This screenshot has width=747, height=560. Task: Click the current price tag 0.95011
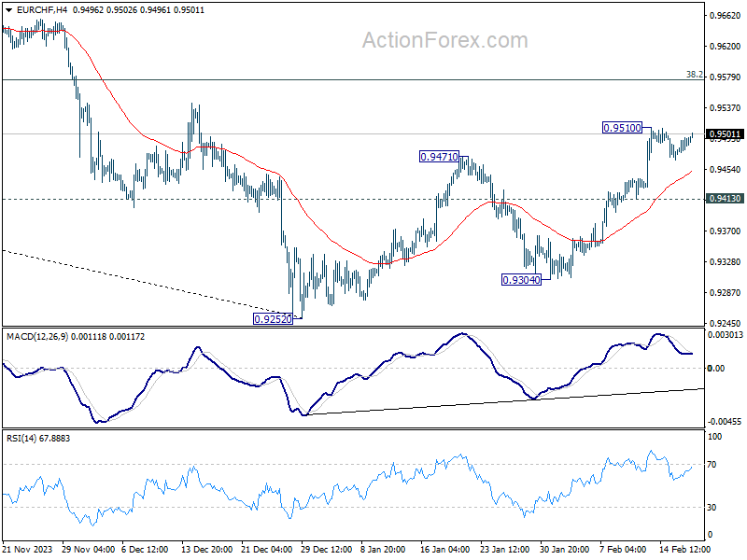726,134
